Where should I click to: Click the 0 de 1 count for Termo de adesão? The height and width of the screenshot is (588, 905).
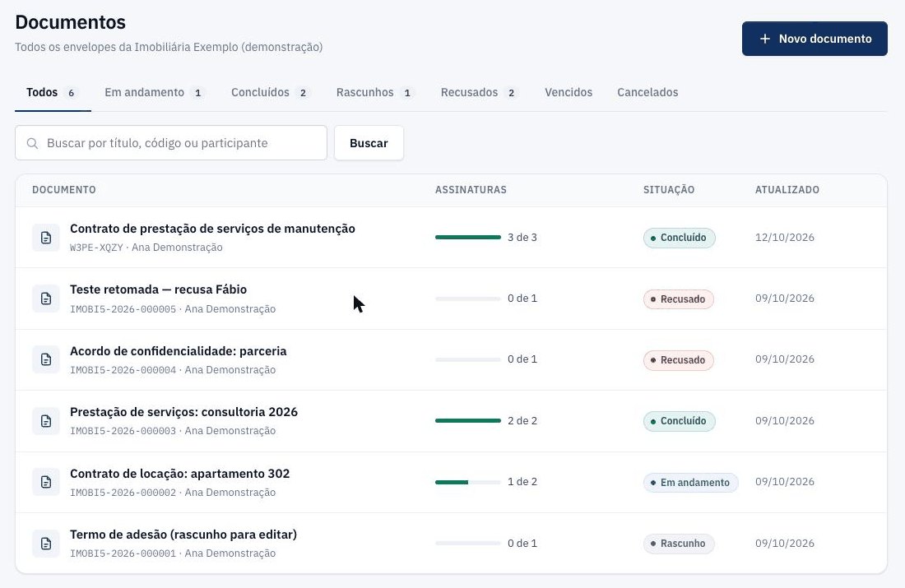522,543
